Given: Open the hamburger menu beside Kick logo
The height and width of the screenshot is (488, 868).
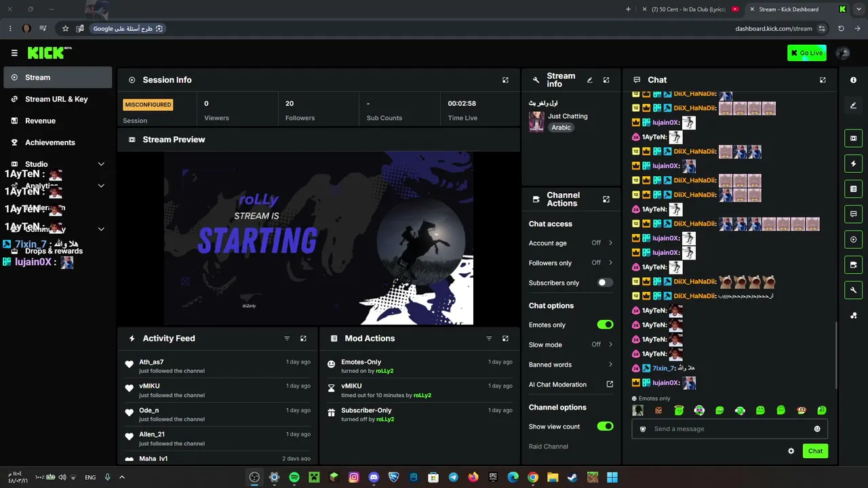Looking at the screenshot, I should click(14, 53).
